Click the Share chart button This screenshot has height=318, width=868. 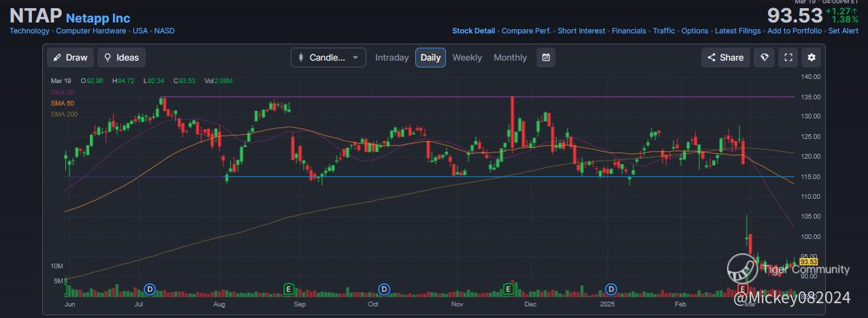click(726, 57)
